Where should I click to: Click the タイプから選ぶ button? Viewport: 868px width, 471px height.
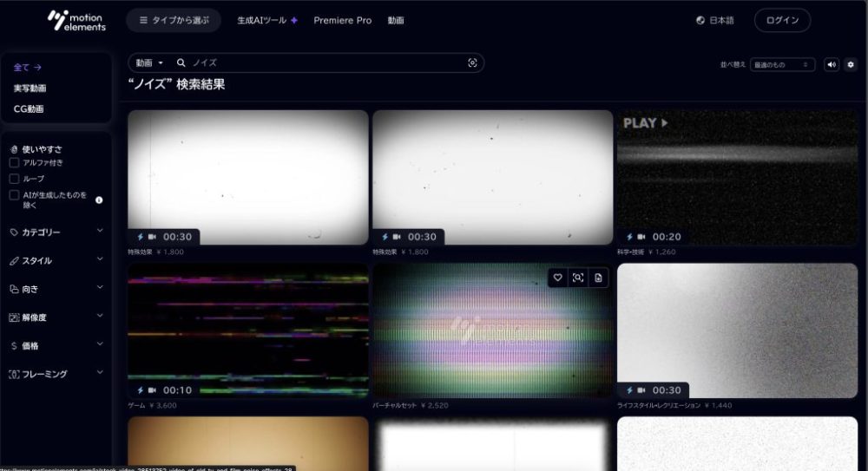click(174, 21)
